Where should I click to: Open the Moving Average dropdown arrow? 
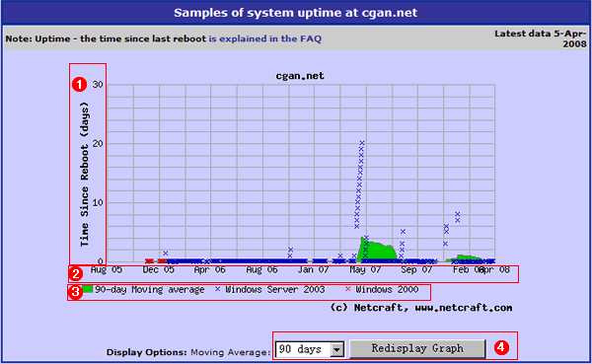click(336, 349)
